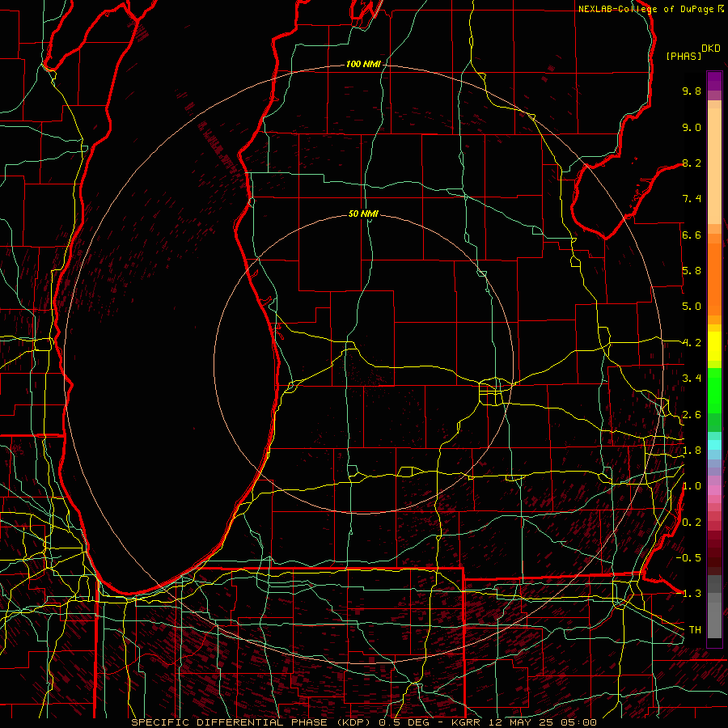Click the TH legend label

pos(695,630)
